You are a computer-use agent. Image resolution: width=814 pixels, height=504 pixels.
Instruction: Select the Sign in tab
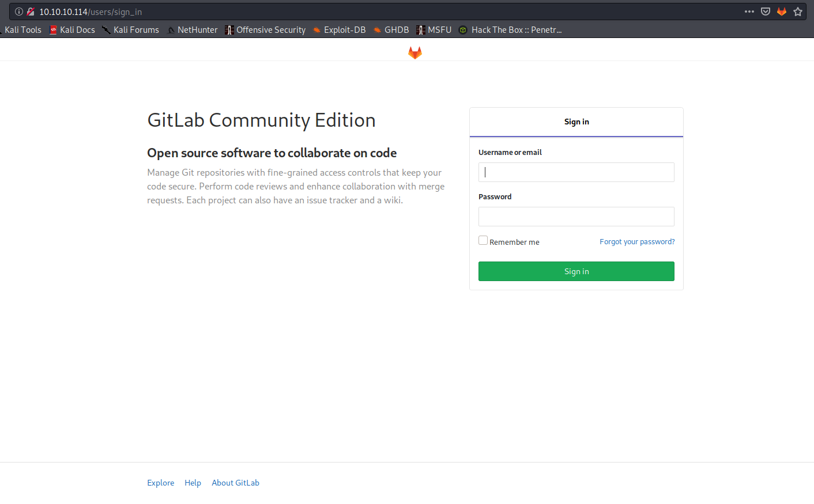[576, 122]
